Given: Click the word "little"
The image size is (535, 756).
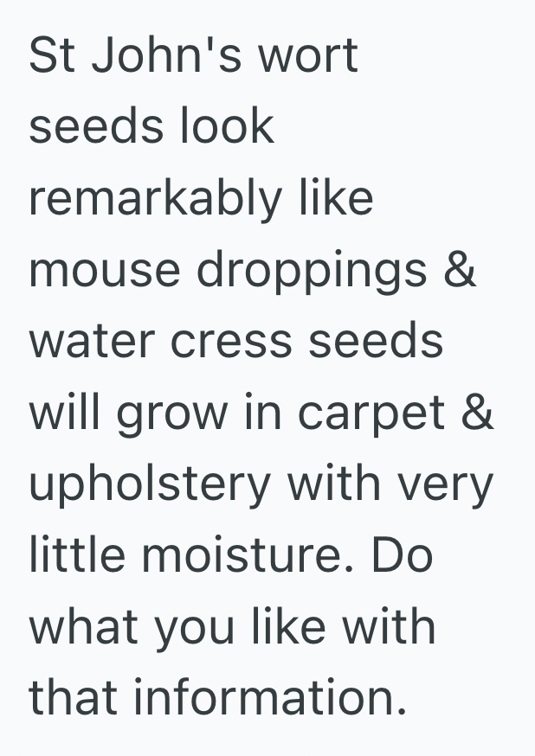Looking at the screenshot, I should coord(77,555).
